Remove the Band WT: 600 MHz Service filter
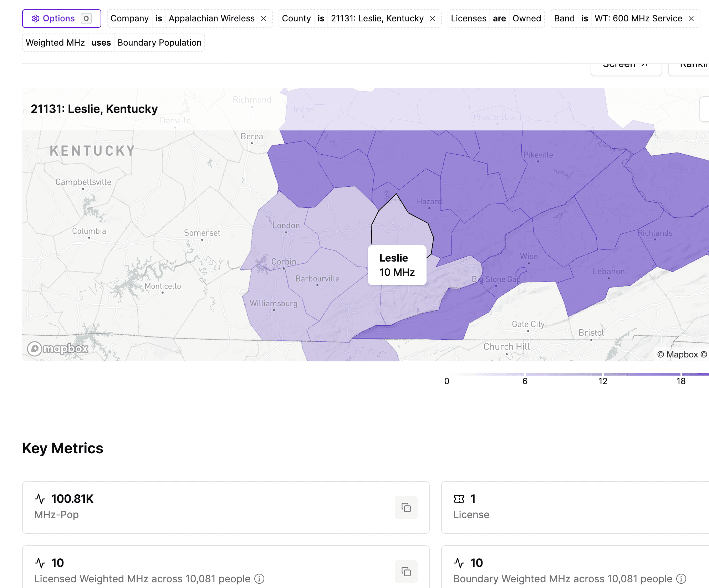The image size is (709, 588). (693, 18)
